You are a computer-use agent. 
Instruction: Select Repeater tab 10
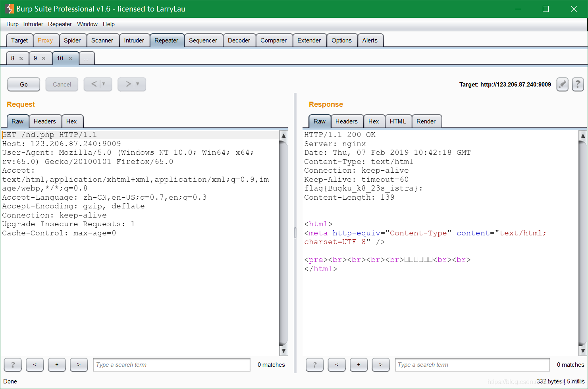pyautogui.click(x=60, y=58)
